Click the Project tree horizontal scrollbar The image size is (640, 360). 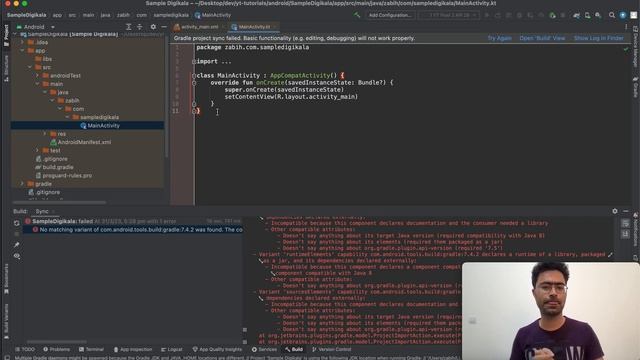tap(60, 202)
